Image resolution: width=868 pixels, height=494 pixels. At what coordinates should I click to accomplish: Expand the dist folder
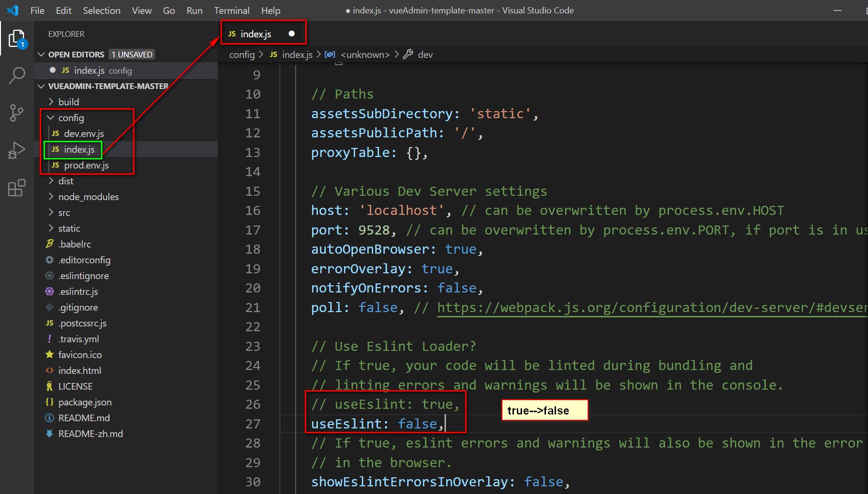51,181
